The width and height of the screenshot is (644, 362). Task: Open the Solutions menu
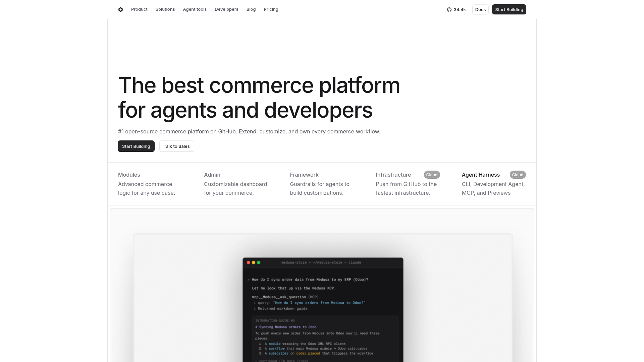165,9
